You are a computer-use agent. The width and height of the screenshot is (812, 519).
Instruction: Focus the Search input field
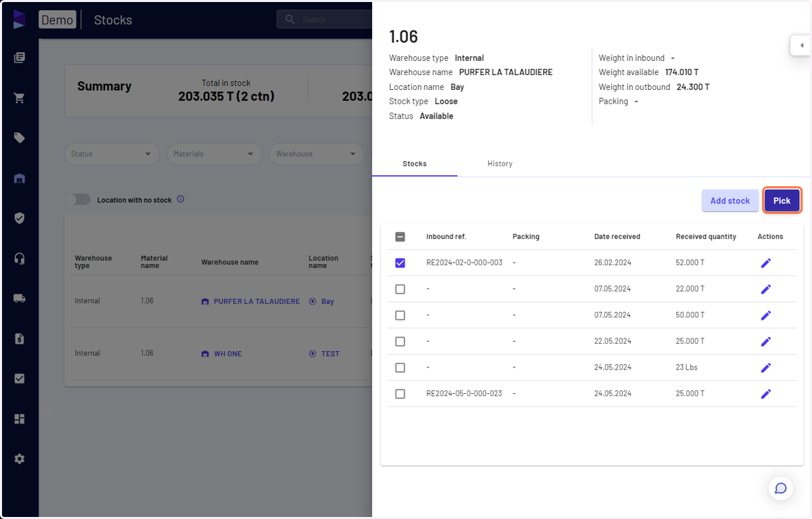pyautogui.click(x=325, y=20)
